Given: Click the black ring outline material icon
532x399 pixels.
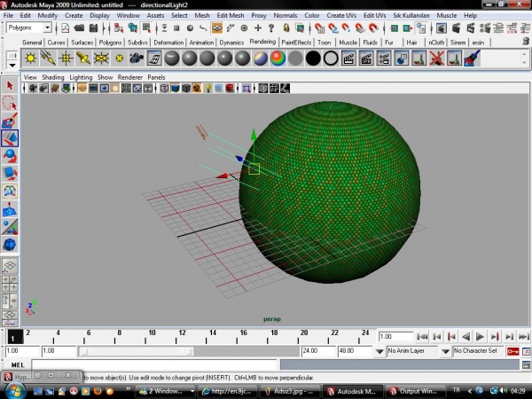Looking at the screenshot, I should point(331,58).
